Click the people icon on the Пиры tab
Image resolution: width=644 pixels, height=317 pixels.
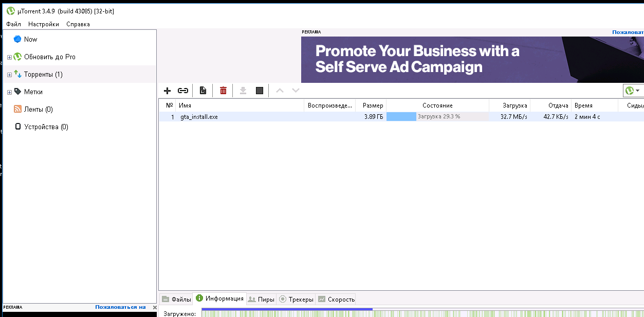click(252, 299)
